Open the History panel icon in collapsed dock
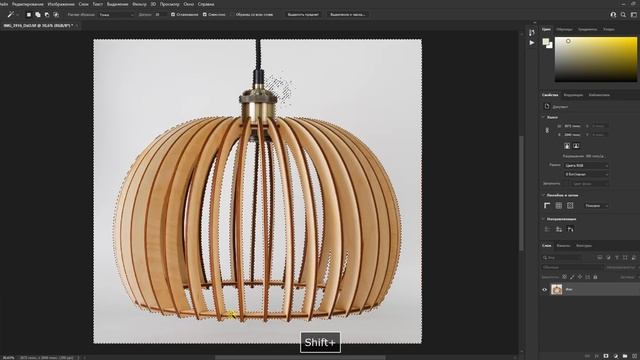Screen dimensions: 640x360 point(531,32)
